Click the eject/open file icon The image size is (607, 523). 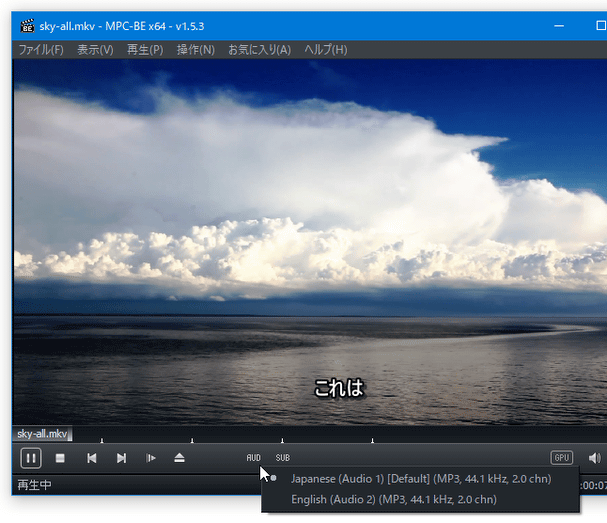(179, 458)
